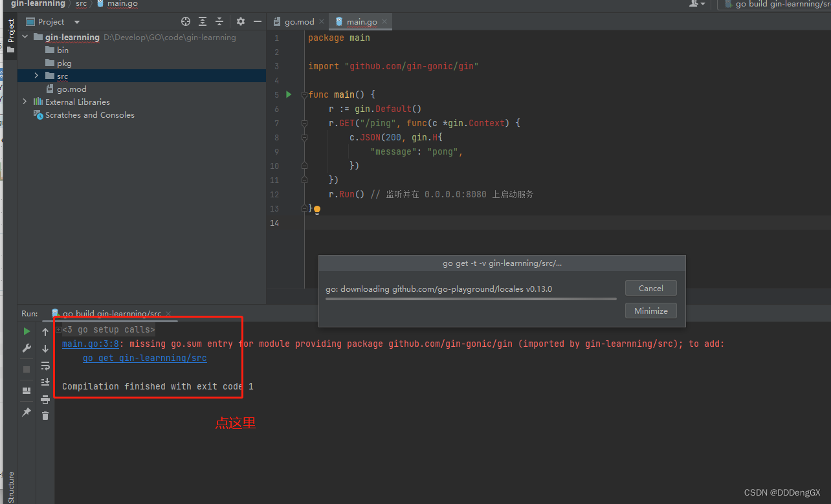The width and height of the screenshot is (831, 504).
Task: Click 'package main' on line 1
Action: tap(339, 38)
